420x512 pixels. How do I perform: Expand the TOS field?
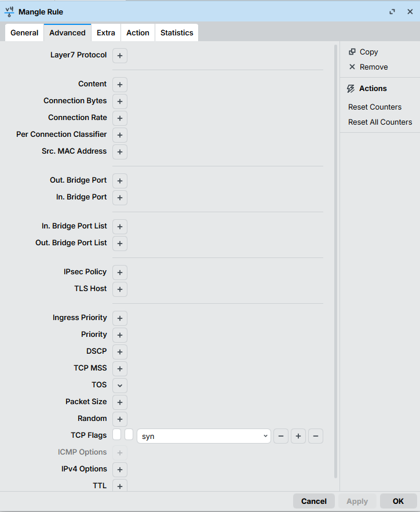120,386
